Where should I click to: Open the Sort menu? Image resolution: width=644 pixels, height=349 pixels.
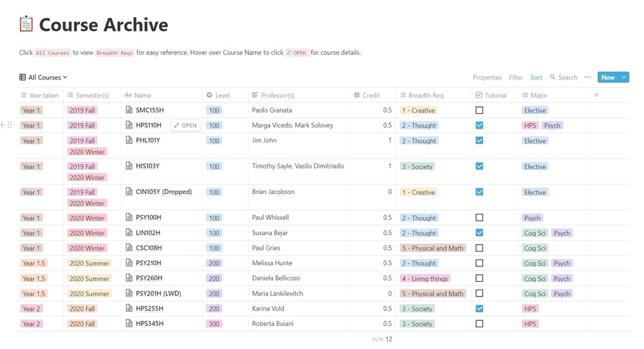tap(536, 77)
